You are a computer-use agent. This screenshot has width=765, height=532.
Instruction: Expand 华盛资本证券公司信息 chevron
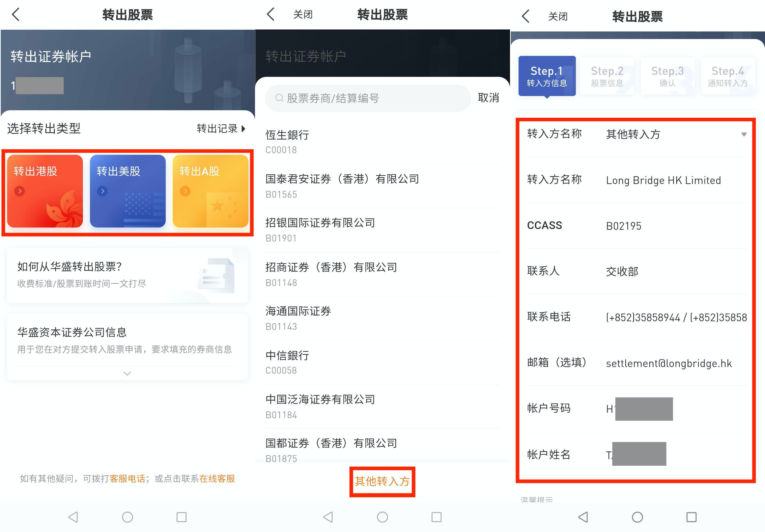pyautogui.click(x=127, y=373)
